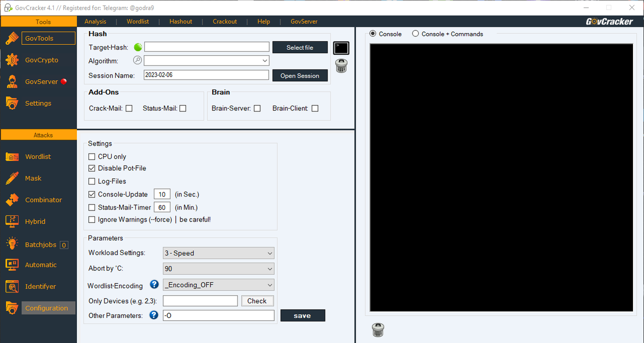Enable the Status-Mail checkbox

coord(183,108)
